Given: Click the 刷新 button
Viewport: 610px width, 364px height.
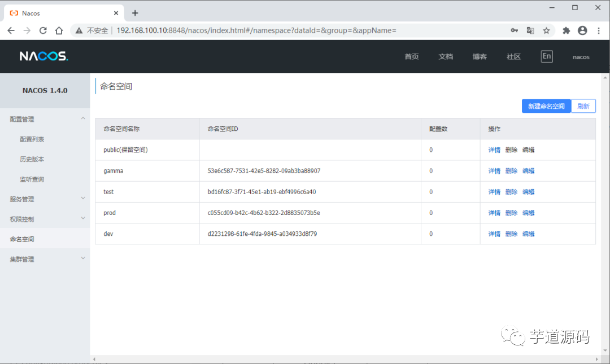Looking at the screenshot, I should pyautogui.click(x=583, y=106).
